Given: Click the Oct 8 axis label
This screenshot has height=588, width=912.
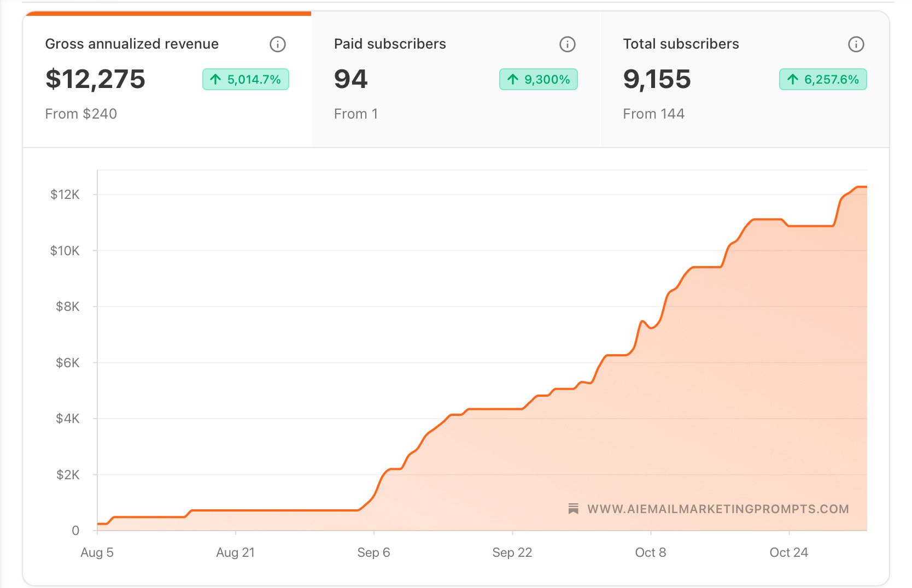Looking at the screenshot, I should coord(651,552).
